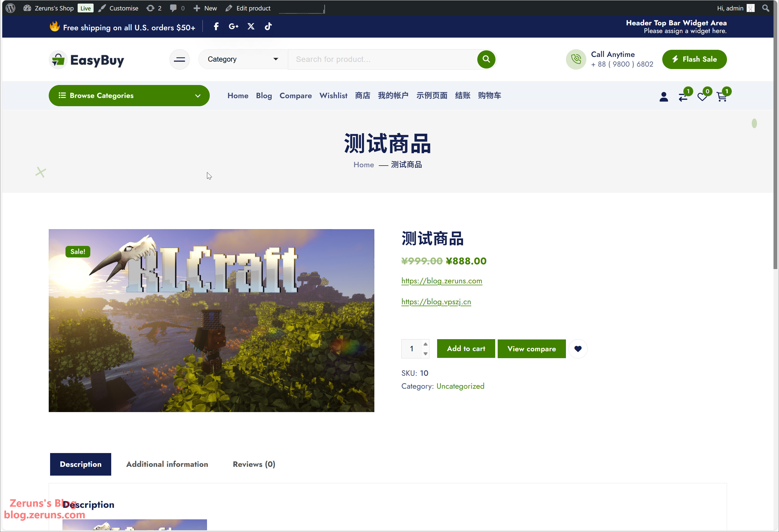This screenshot has width=779, height=532.
Task: Open the X (Twitter) social icon
Action: 251,26
